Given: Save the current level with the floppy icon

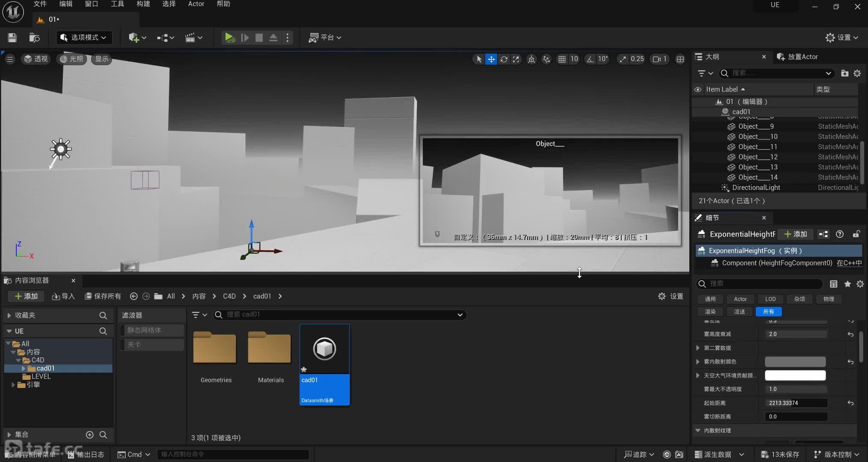Looking at the screenshot, I should [x=12, y=38].
